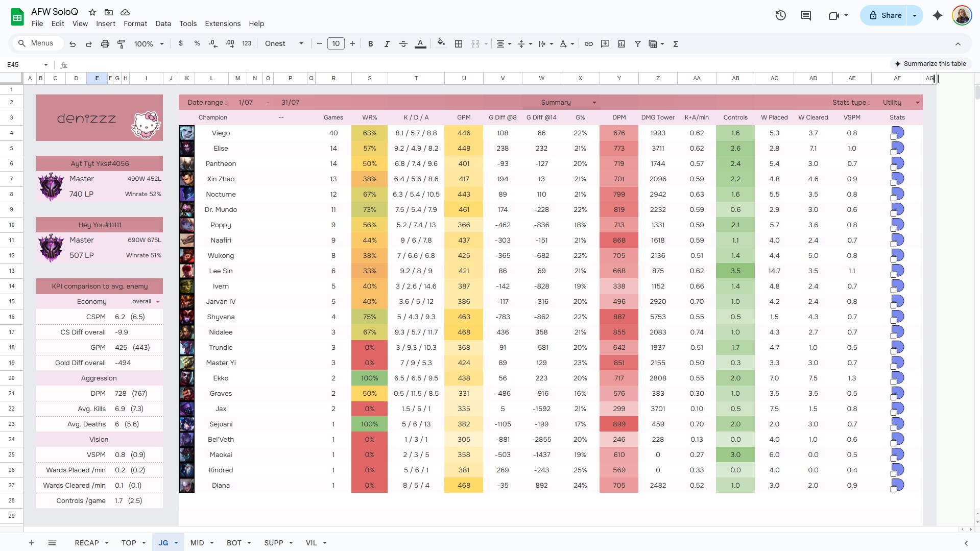Toggle bold formatting

[x=370, y=44]
